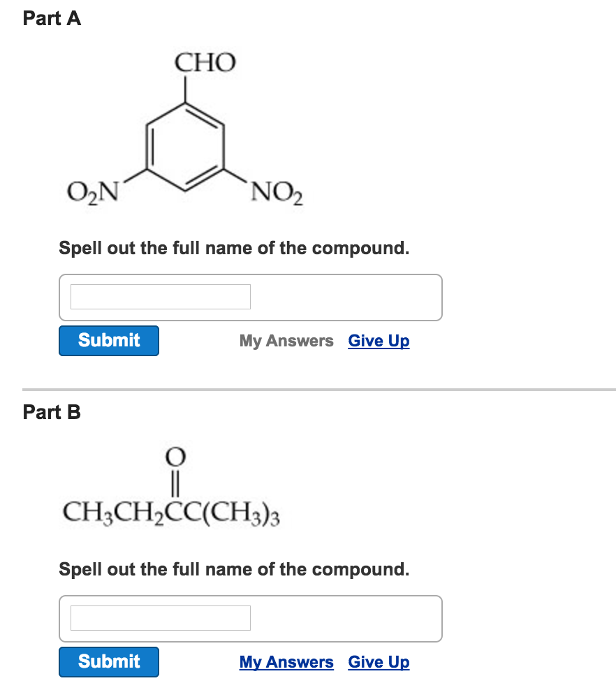Viewport: 616px width, 690px height.
Task: Click the benzene ring drawing
Action: coord(184,147)
